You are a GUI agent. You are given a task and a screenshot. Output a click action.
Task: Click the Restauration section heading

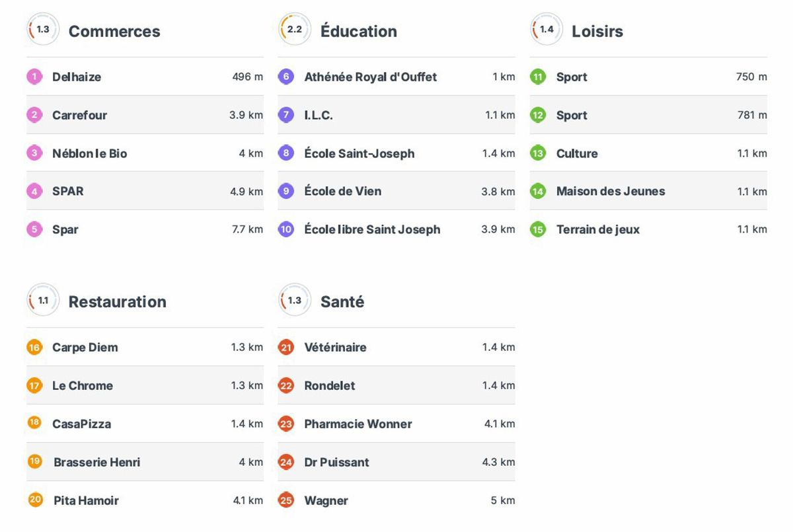pyautogui.click(x=117, y=301)
